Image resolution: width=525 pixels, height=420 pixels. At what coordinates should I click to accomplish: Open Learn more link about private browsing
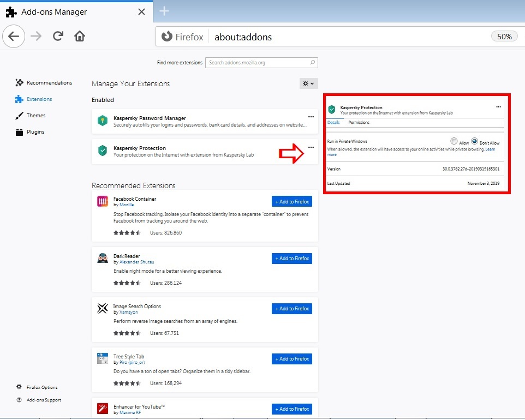pyautogui.click(x=490, y=149)
